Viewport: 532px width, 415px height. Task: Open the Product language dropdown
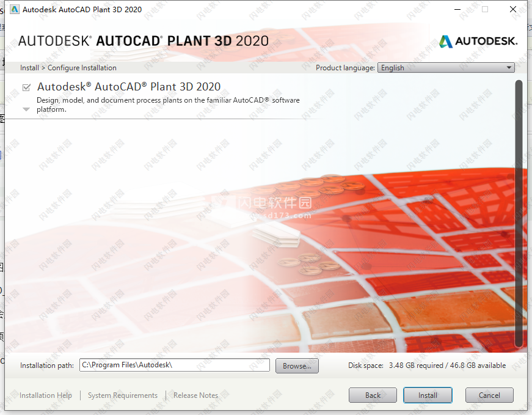446,68
